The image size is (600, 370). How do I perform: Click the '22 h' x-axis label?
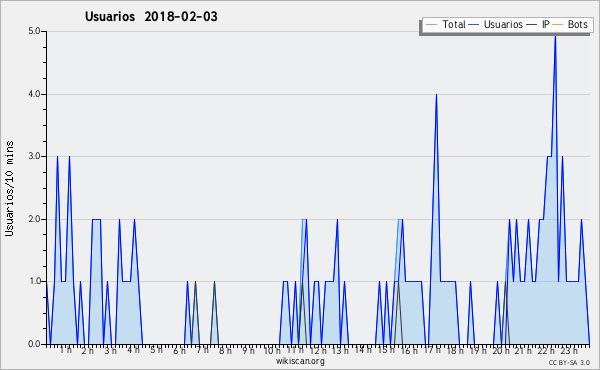546,351
